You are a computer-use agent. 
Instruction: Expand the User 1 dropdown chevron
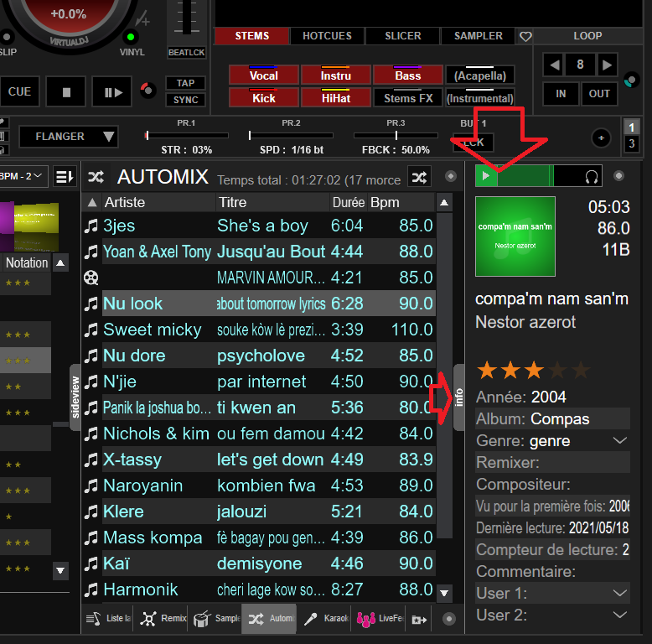coord(619,593)
